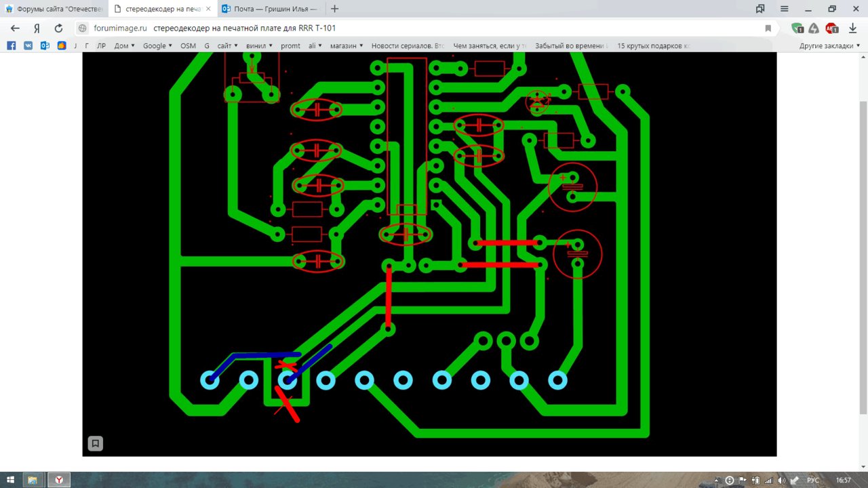868x488 pixels.
Task: Open the downloads arrow icon
Action: pos(852,28)
